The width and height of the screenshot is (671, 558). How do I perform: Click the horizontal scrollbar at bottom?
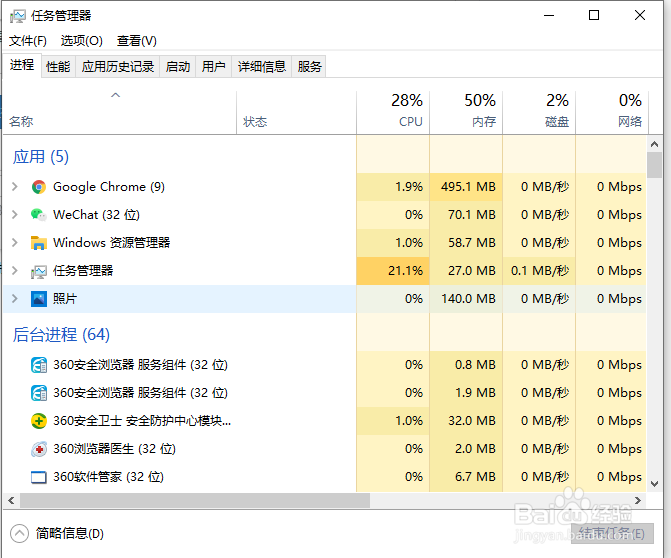(x=190, y=499)
